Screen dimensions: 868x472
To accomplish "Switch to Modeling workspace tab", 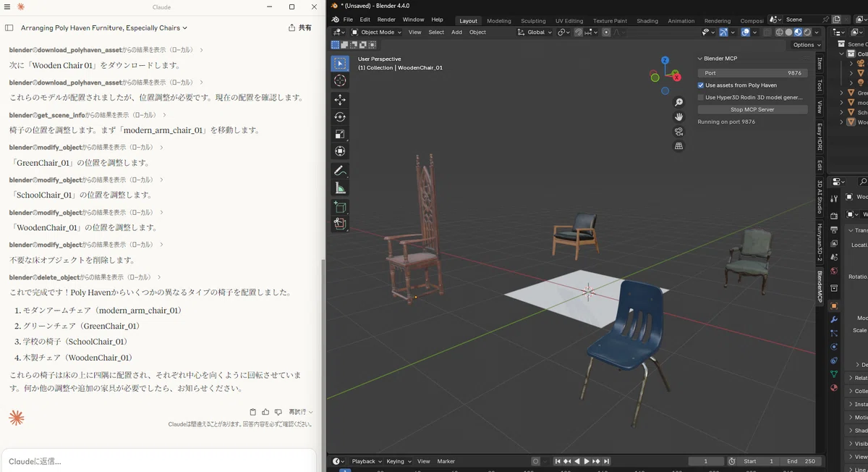I will click(x=498, y=21).
